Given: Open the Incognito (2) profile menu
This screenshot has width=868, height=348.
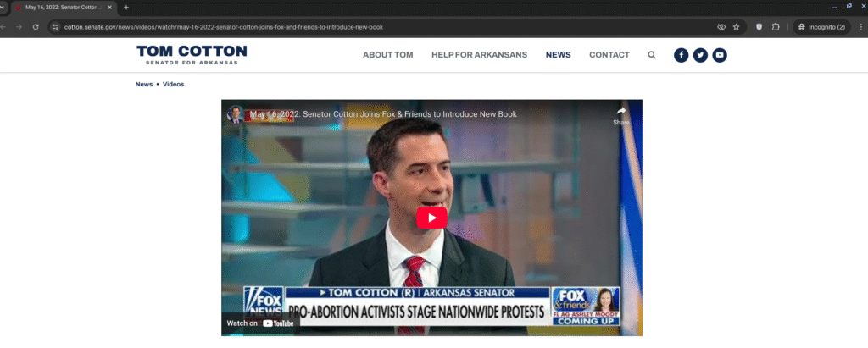Looking at the screenshot, I should click(x=821, y=27).
